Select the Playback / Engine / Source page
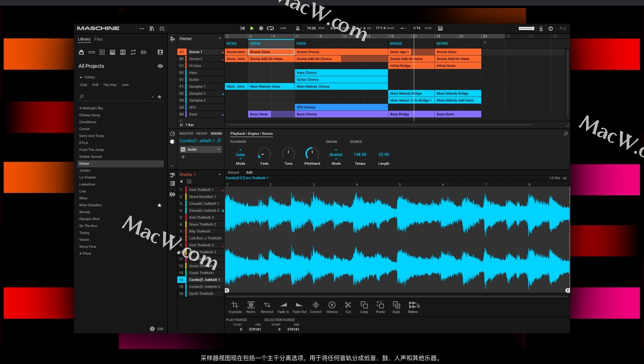Image resolution: width=644 pixels, height=364 pixels. pos(252,134)
